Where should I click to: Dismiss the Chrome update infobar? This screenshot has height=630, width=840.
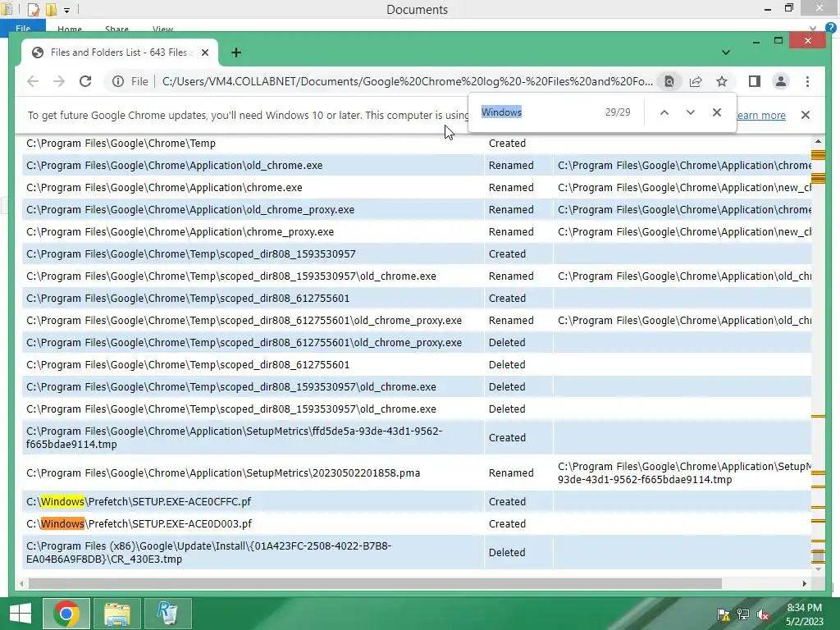click(x=806, y=115)
